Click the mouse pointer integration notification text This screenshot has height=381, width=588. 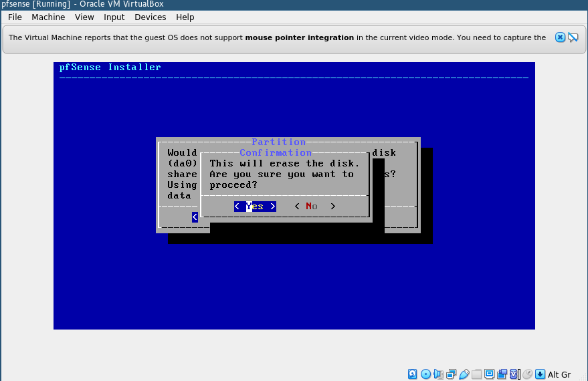pyautogui.click(x=277, y=37)
